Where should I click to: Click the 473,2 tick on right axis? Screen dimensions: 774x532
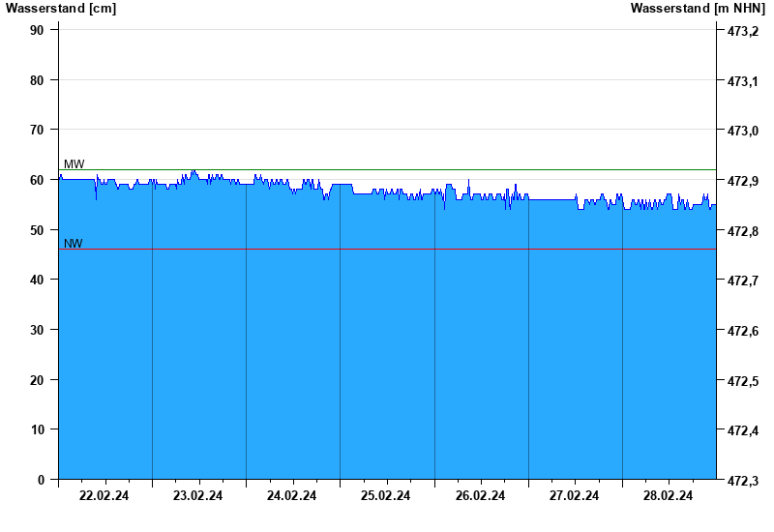click(x=742, y=31)
